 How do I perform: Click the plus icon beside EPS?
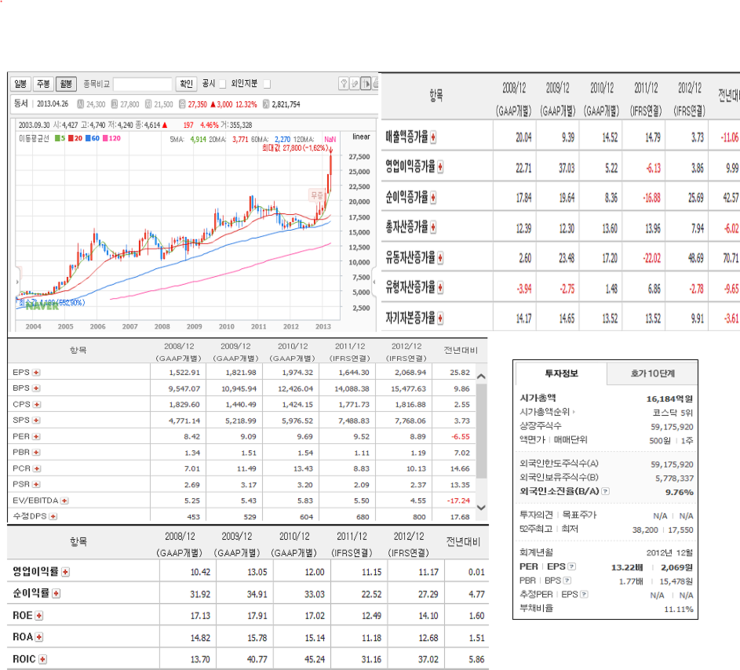[36, 373]
